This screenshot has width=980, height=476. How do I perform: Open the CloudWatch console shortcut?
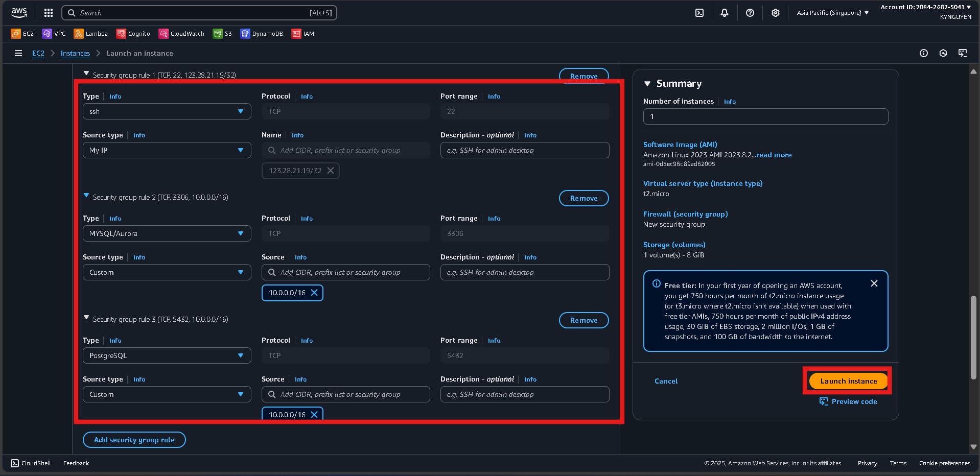pyautogui.click(x=181, y=33)
